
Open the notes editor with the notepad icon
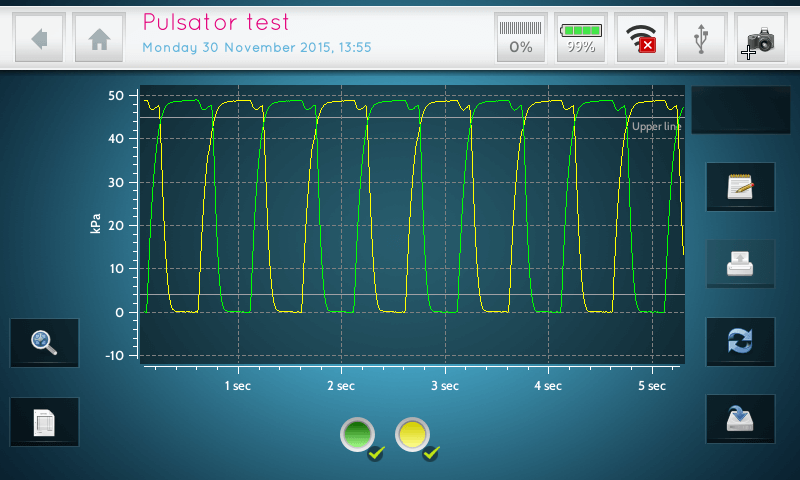(x=740, y=187)
